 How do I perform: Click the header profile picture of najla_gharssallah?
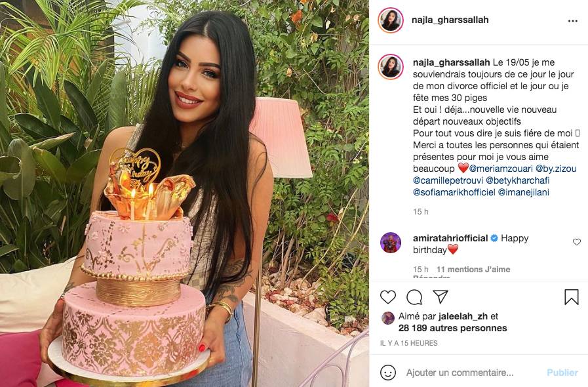click(x=391, y=20)
